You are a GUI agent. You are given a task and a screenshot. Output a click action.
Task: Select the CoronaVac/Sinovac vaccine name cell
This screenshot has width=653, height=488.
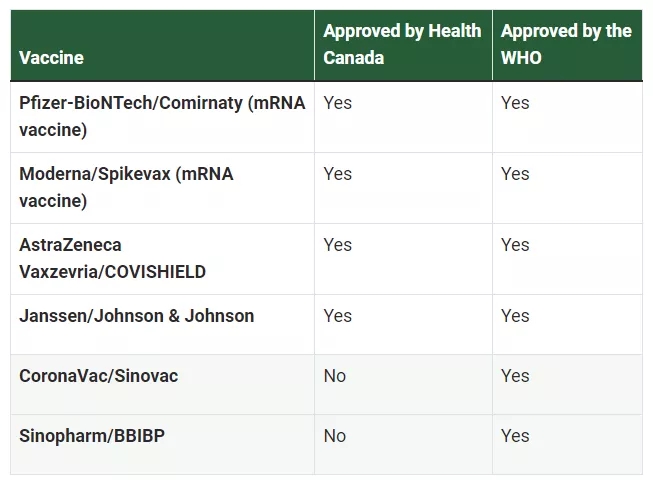tap(99, 376)
